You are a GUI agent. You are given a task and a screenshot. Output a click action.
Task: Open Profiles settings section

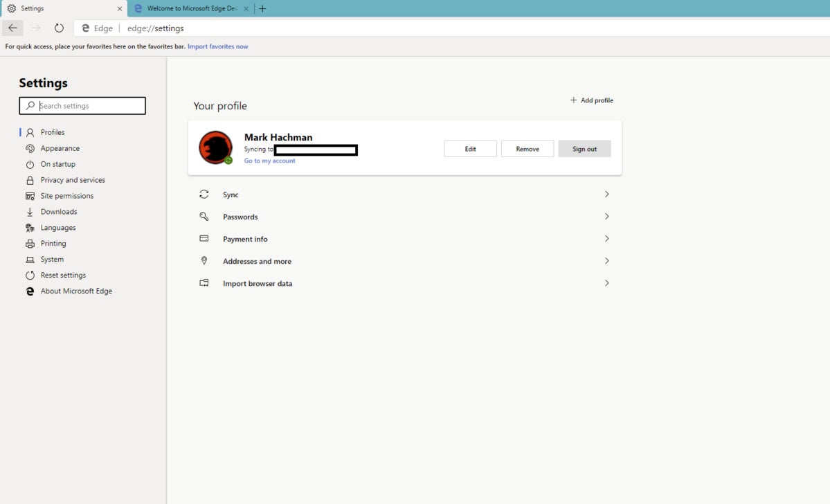tap(53, 132)
